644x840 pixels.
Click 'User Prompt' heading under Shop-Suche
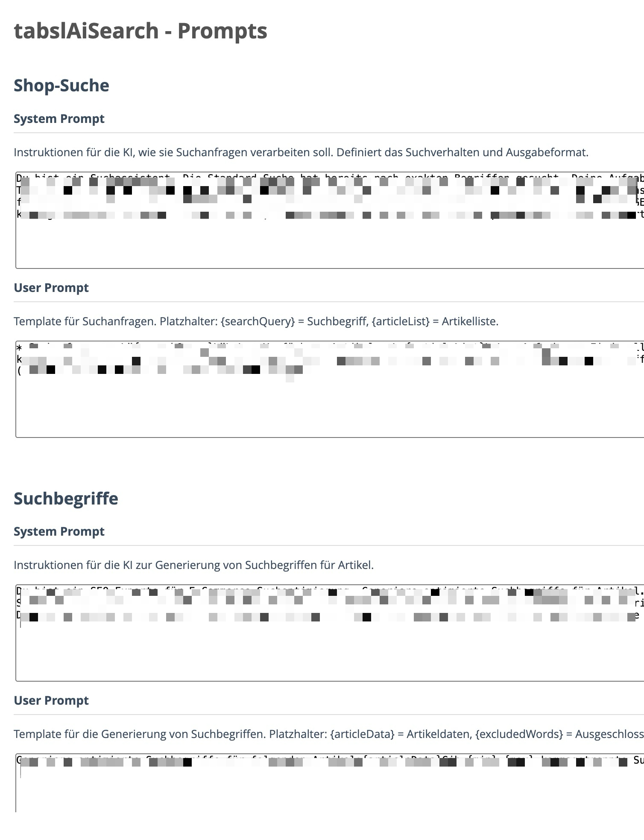point(51,288)
